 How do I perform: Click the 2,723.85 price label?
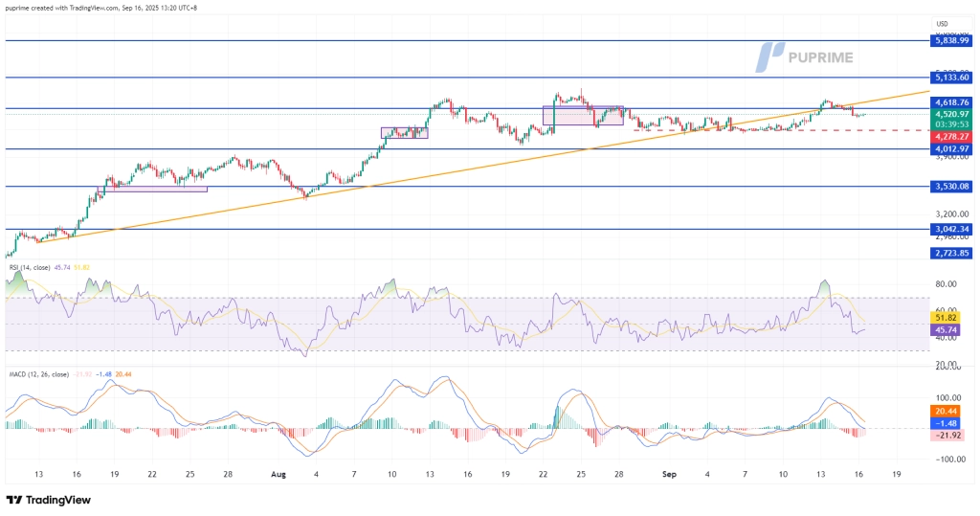950,253
